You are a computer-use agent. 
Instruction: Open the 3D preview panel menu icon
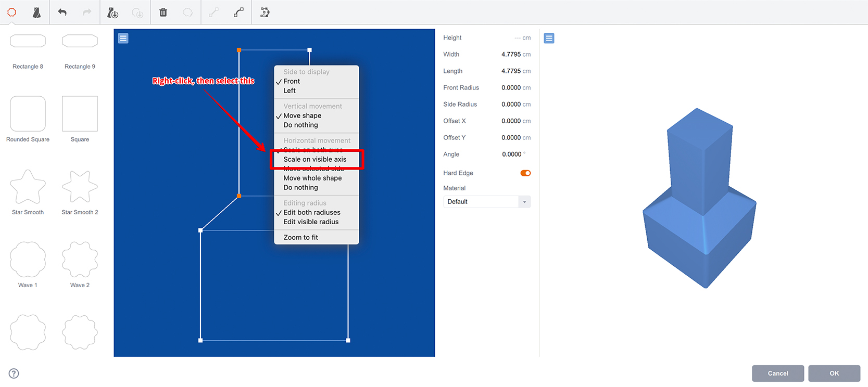pyautogui.click(x=549, y=38)
